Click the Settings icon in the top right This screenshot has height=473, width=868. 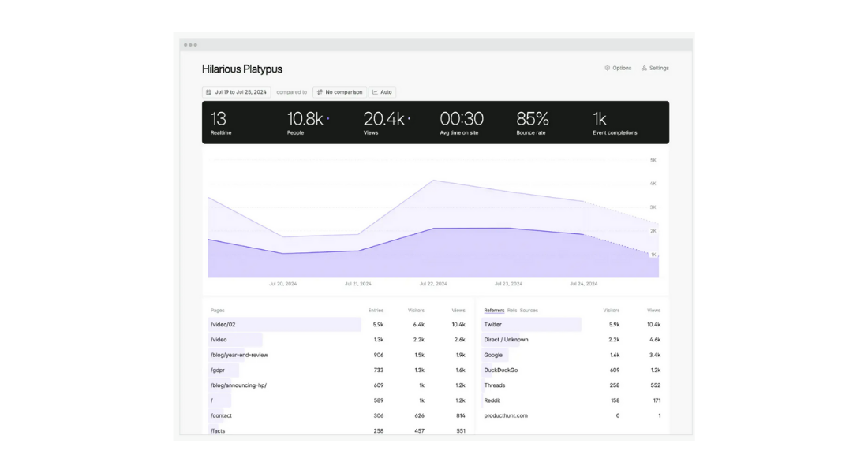tap(645, 68)
